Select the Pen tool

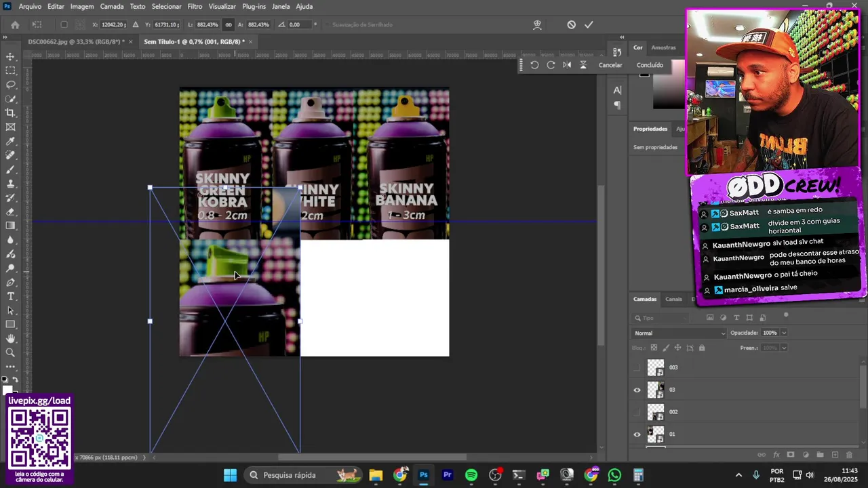click(x=10, y=282)
